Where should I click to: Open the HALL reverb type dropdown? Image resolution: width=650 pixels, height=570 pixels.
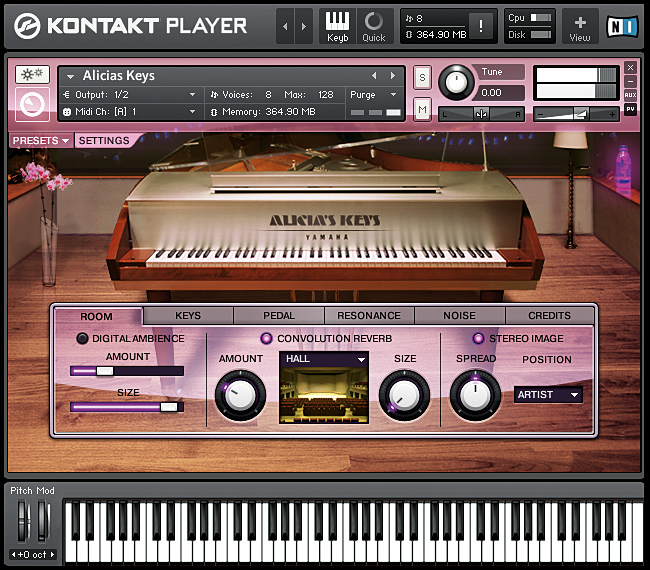[324, 359]
